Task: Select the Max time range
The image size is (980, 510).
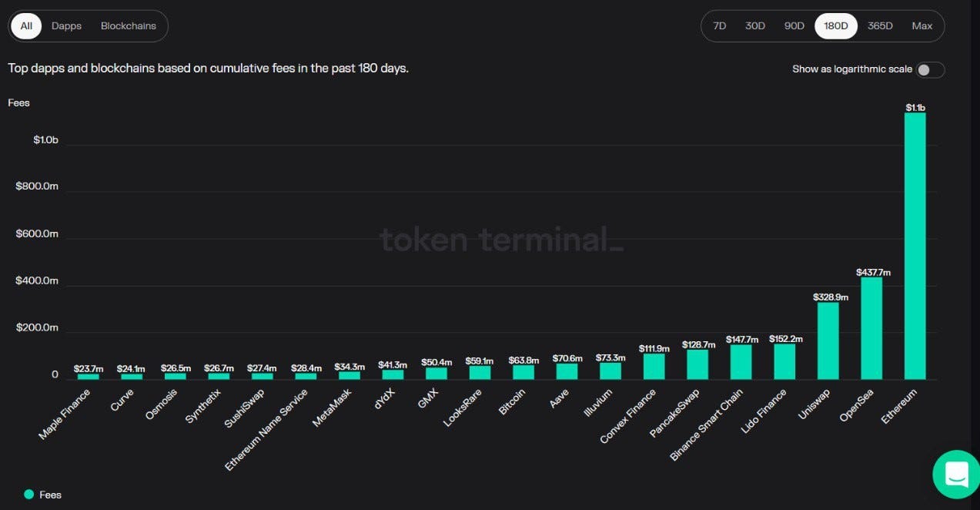Action: (x=921, y=26)
